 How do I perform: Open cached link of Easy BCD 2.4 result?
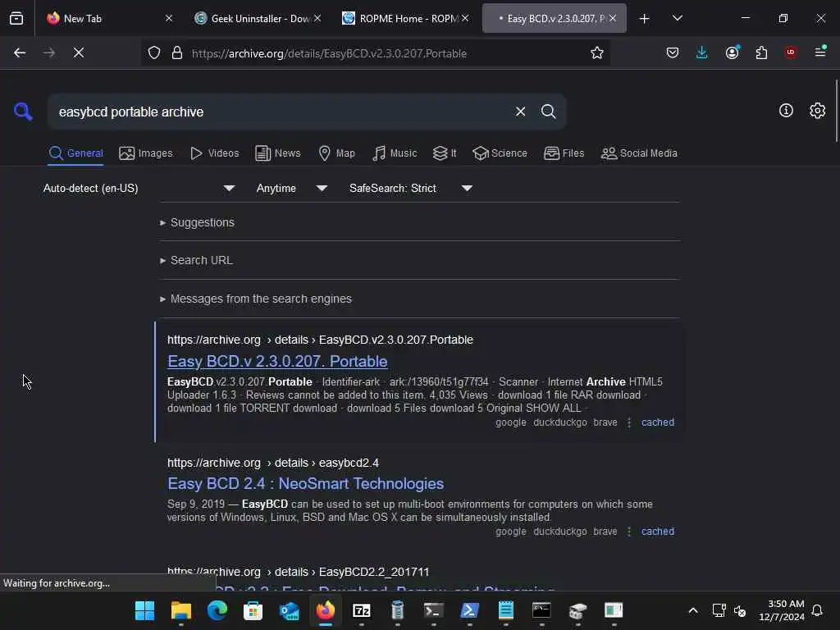tap(657, 532)
